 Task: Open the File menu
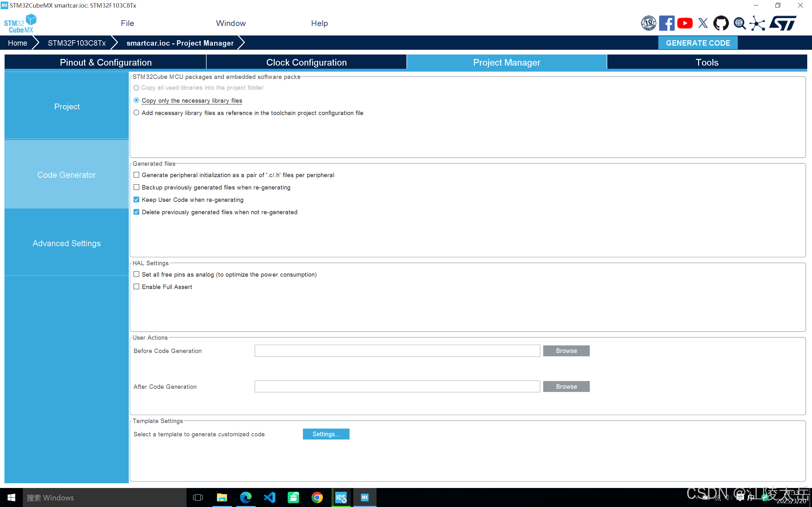tap(128, 23)
